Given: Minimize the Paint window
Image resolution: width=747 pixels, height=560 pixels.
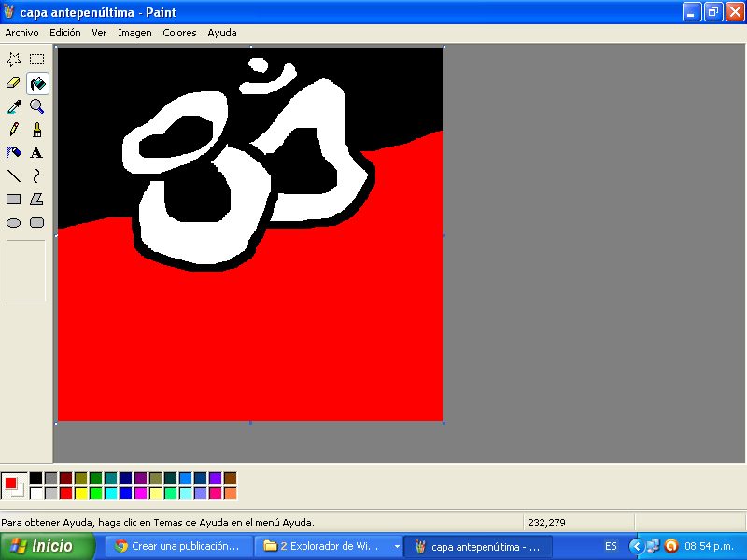Looking at the screenshot, I should [692, 12].
